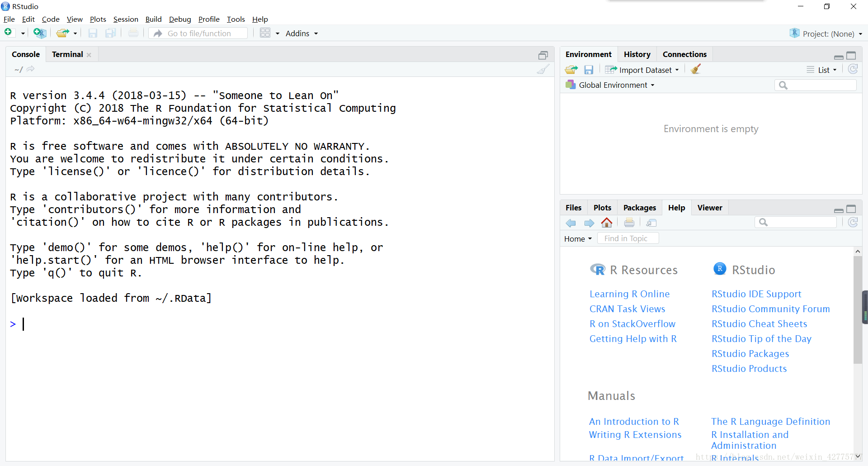Open the Tools menu
The image size is (868, 466).
pos(236,19)
